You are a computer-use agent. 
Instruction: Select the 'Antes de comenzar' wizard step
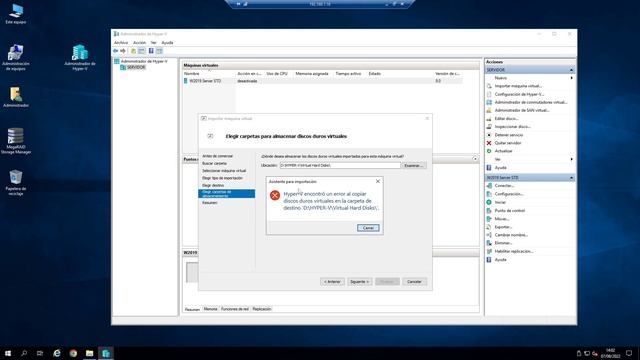(218, 156)
